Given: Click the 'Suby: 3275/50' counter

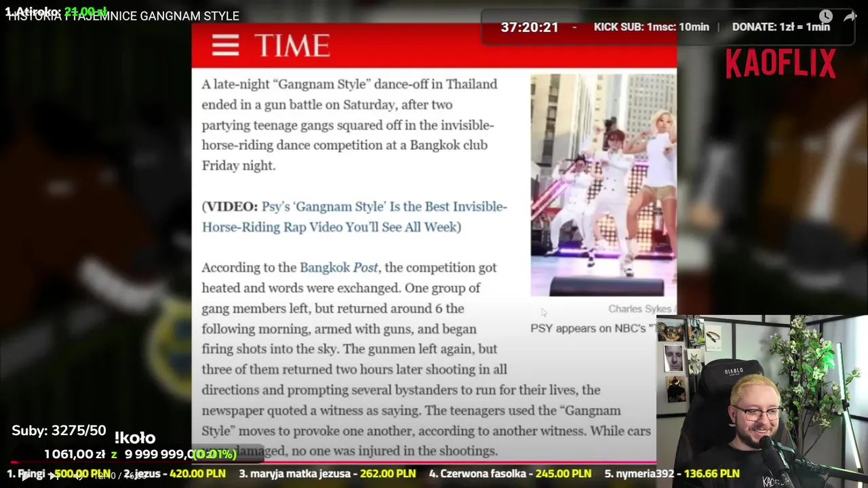Looking at the screenshot, I should click(x=59, y=430).
